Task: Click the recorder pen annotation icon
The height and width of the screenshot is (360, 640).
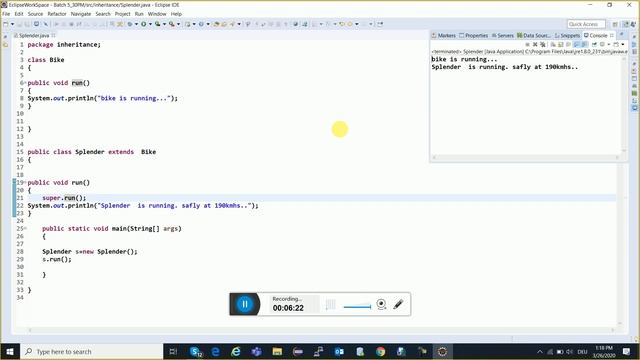Action: [398, 304]
